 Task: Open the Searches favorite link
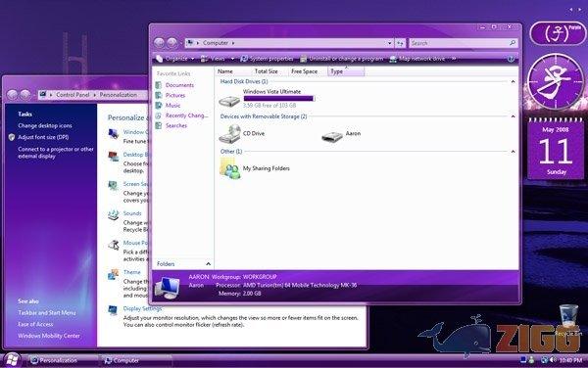175,125
